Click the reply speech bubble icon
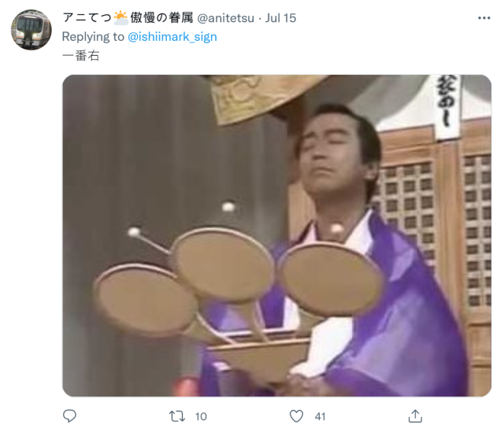Viewport: 504px width, 428px height. coord(69,415)
